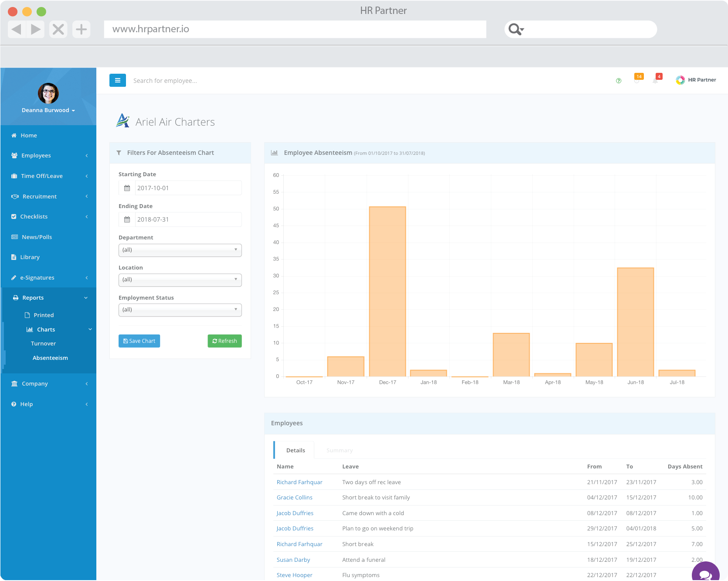Click the Starting Date input field
728x581 pixels.
pos(188,188)
